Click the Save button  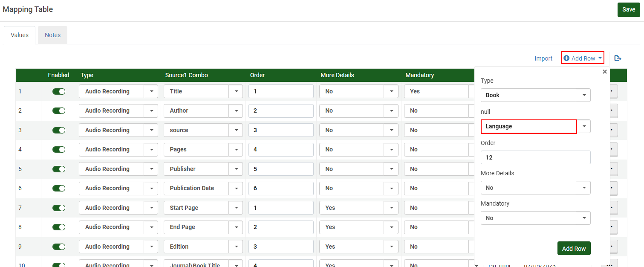coord(629,9)
